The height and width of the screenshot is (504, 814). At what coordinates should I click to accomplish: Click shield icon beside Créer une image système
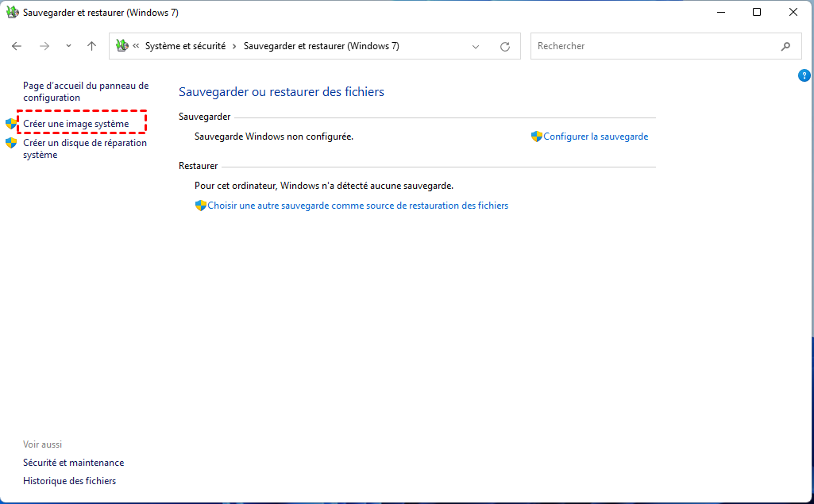pos(11,124)
